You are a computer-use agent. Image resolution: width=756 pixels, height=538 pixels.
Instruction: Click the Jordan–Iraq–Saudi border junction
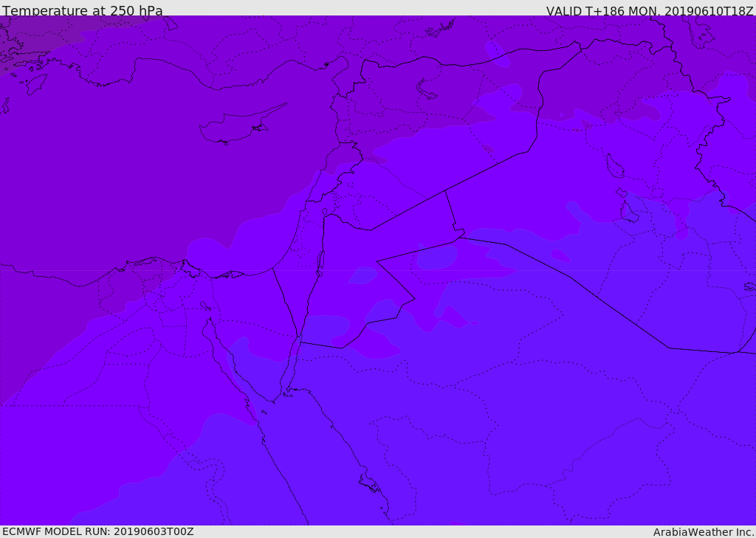[x=459, y=237]
